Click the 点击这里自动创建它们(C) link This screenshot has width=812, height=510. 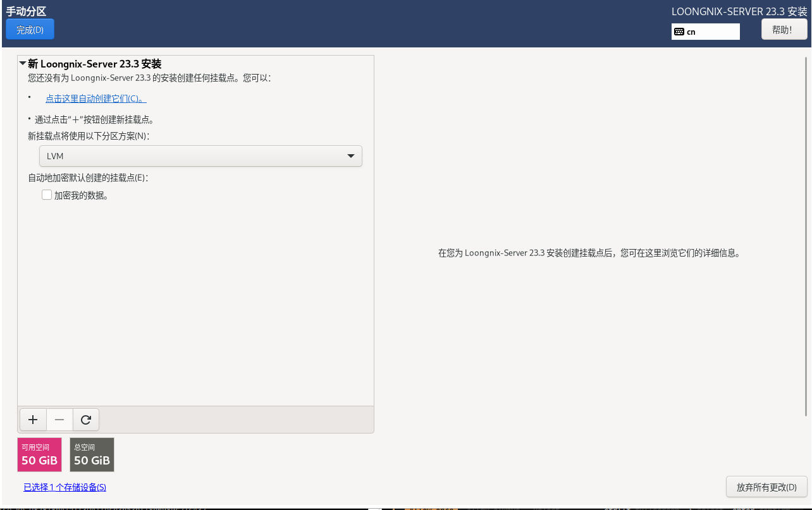[x=96, y=99]
